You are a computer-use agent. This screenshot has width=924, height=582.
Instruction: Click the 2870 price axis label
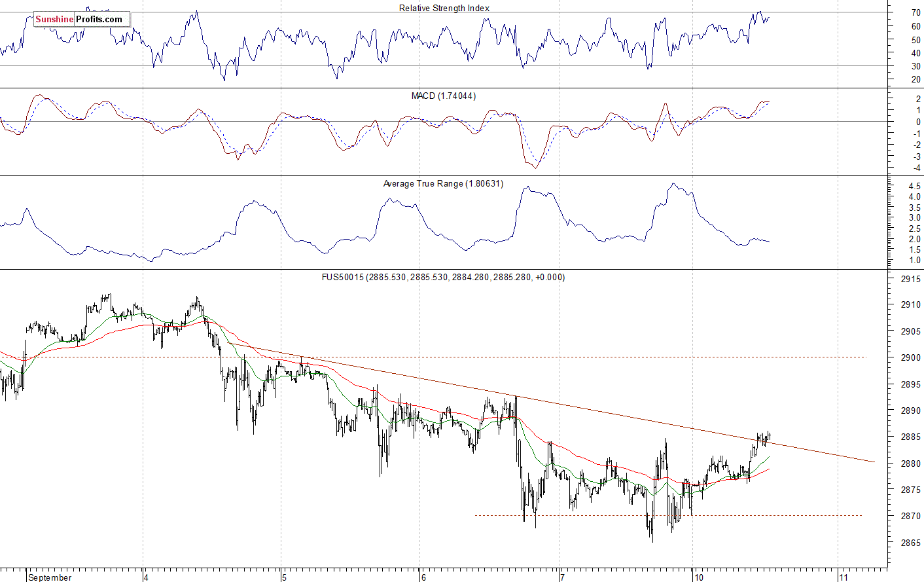coord(911,516)
